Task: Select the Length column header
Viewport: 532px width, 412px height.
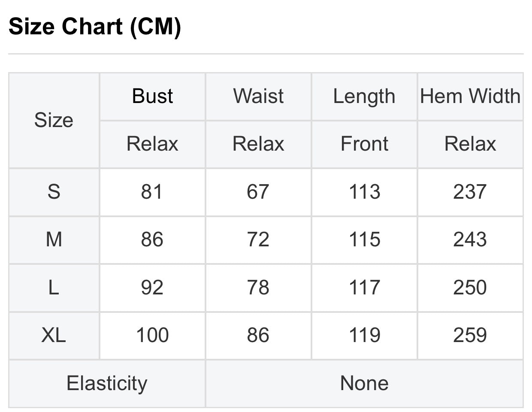Action: click(x=364, y=96)
